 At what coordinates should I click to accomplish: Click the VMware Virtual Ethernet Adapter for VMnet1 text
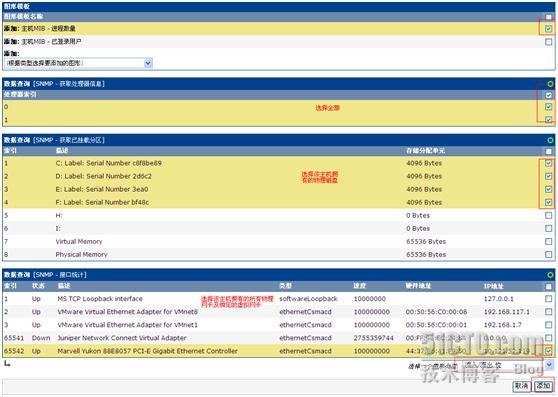click(x=127, y=325)
